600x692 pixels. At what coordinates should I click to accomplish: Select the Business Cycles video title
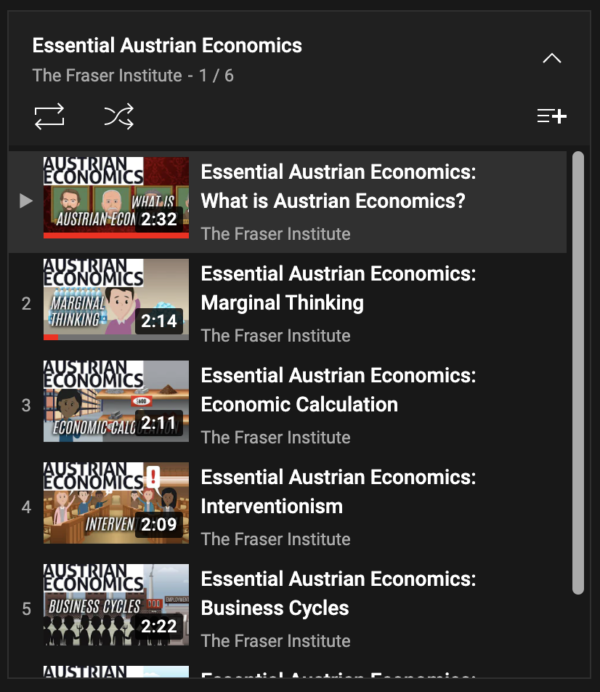[x=338, y=594]
